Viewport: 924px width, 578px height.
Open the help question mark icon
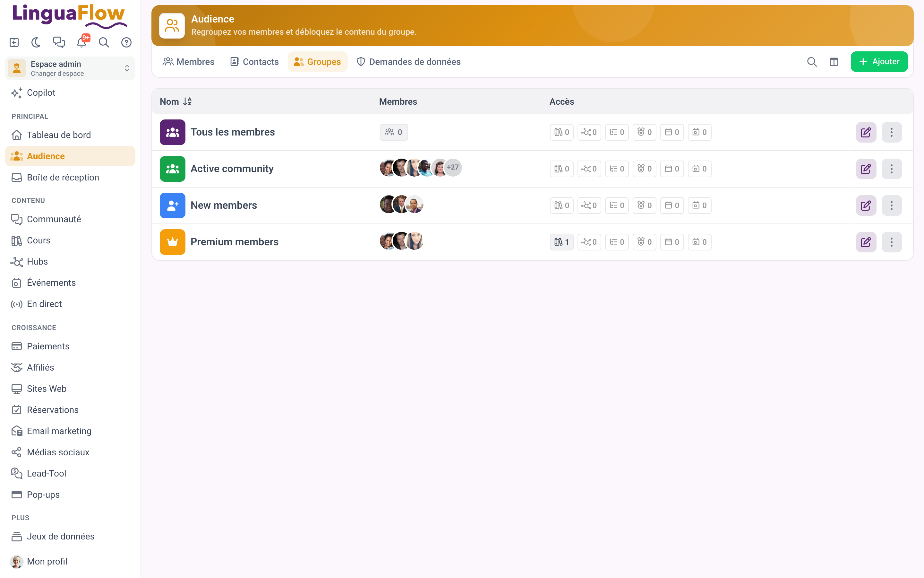(x=126, y=42)
